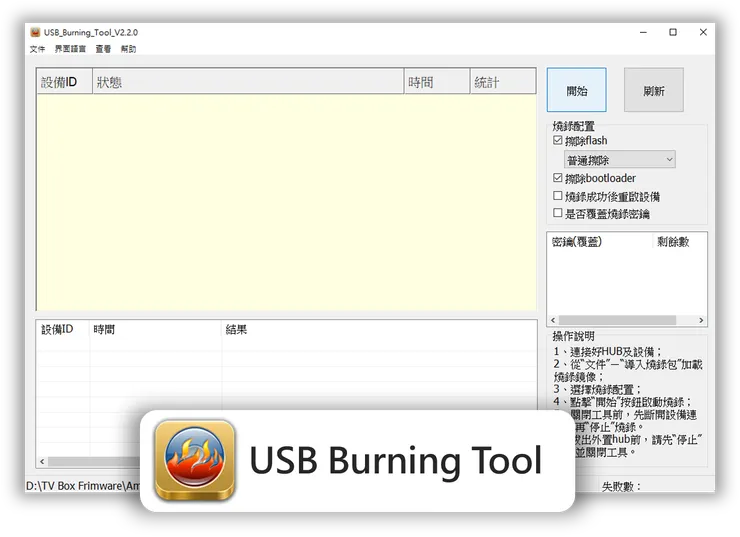Click the key list horizontal scrollbar thumb

pos(617,320)
